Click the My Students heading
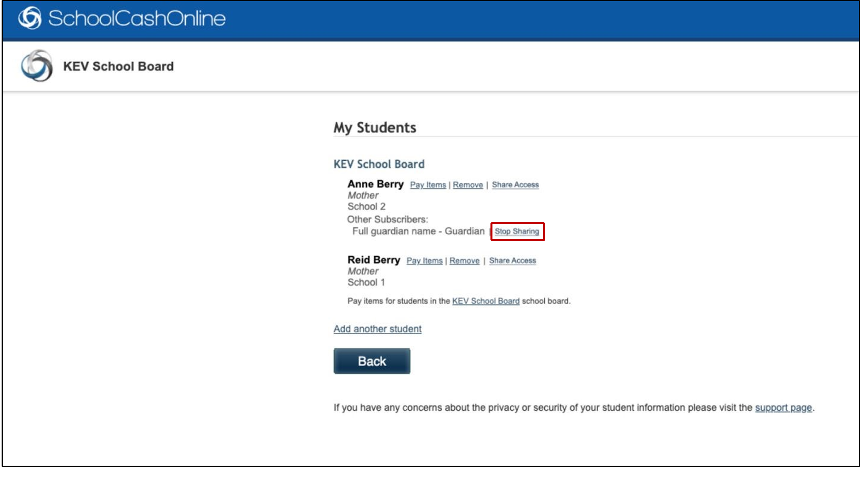The height and width of the screenshot is (502, 868). [x=375, y=128]
